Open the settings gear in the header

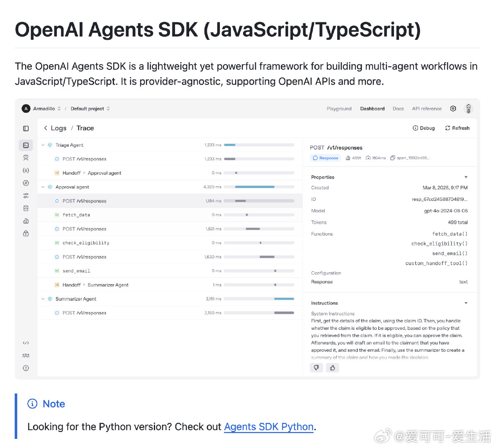(453, 109)
